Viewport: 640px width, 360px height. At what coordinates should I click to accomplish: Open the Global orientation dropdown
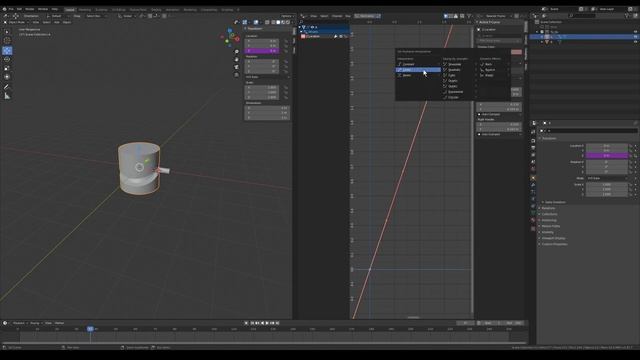127,16
